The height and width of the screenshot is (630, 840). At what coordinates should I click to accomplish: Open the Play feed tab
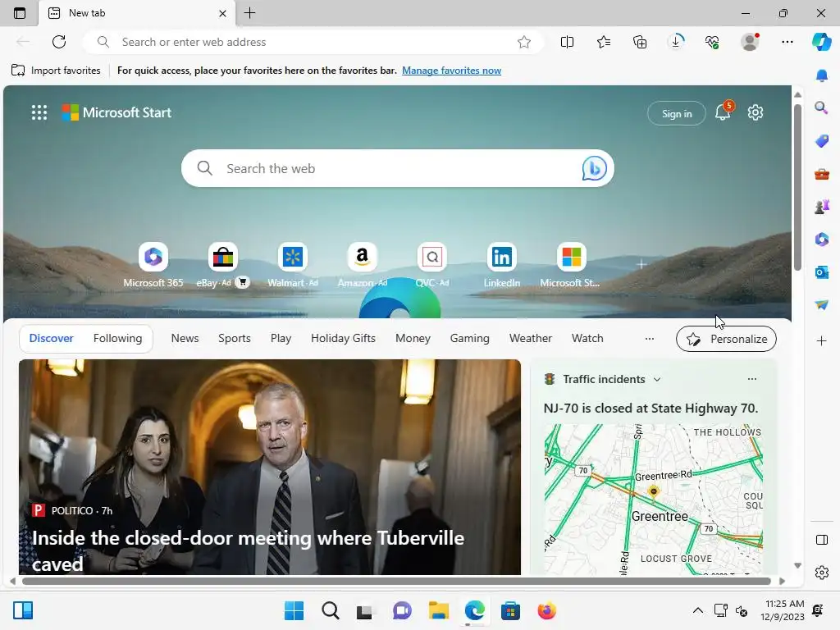[281, 339]
